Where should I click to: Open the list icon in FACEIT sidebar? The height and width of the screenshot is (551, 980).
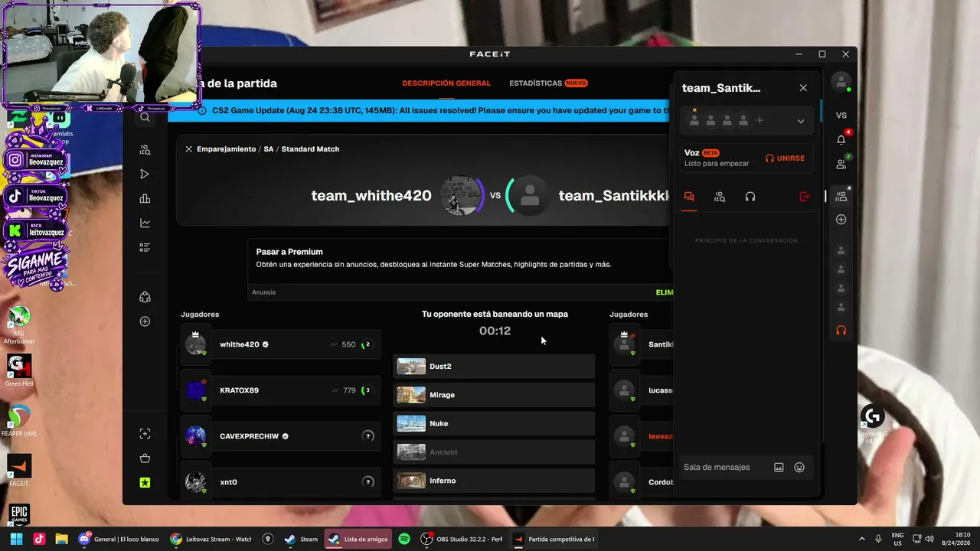coord(145,248)
